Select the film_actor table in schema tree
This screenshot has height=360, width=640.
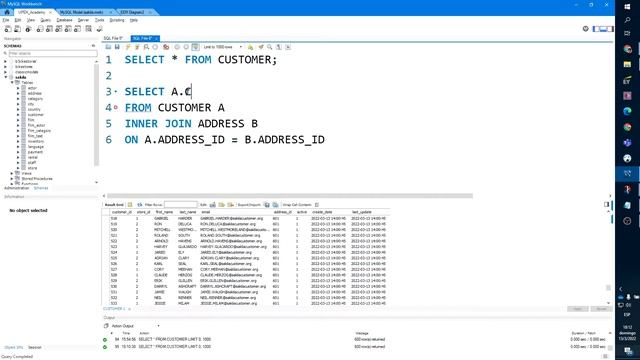(x=36, y=125)
